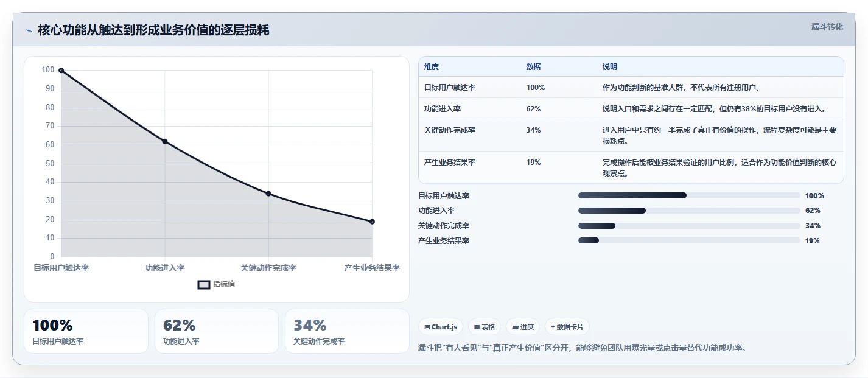Viewport: 868px width, 378px height.
Task: Click the 目标用户触达率 cell in the table
Action: (450, 88)
